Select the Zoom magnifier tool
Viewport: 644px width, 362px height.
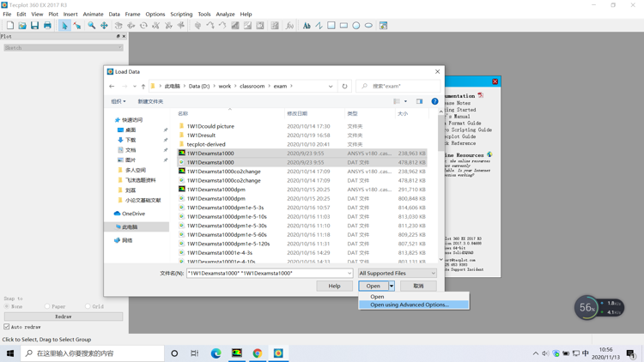pos(91,26)
